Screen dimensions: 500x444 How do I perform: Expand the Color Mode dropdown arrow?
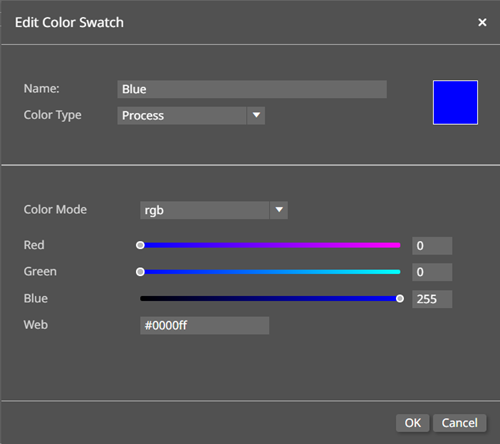coord(279,210)
